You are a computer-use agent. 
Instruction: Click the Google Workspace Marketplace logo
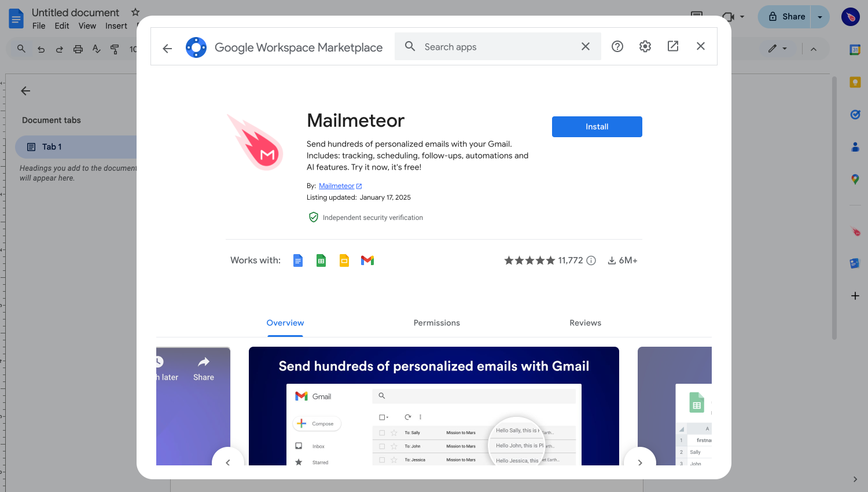tap(196, 47)
